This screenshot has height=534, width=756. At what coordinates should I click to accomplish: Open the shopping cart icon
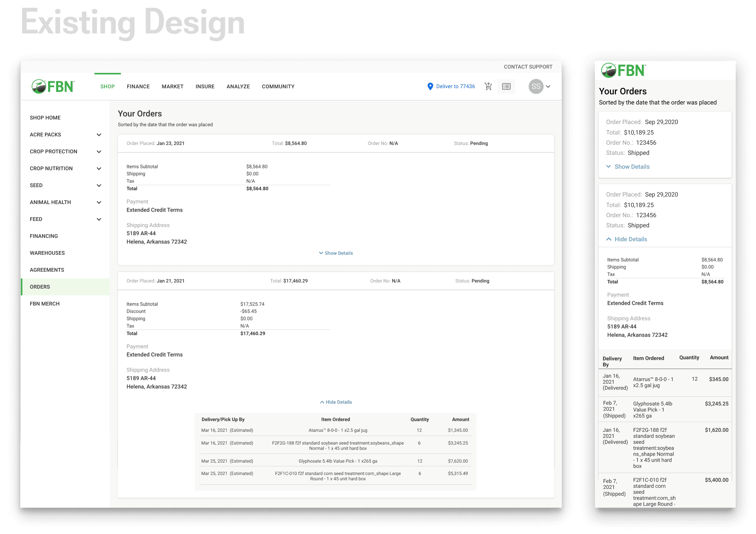pyautogui.click(x=488, y=86)
